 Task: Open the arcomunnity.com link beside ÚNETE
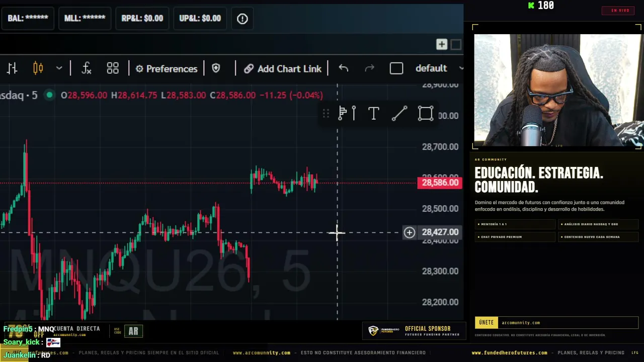(521, 323)
